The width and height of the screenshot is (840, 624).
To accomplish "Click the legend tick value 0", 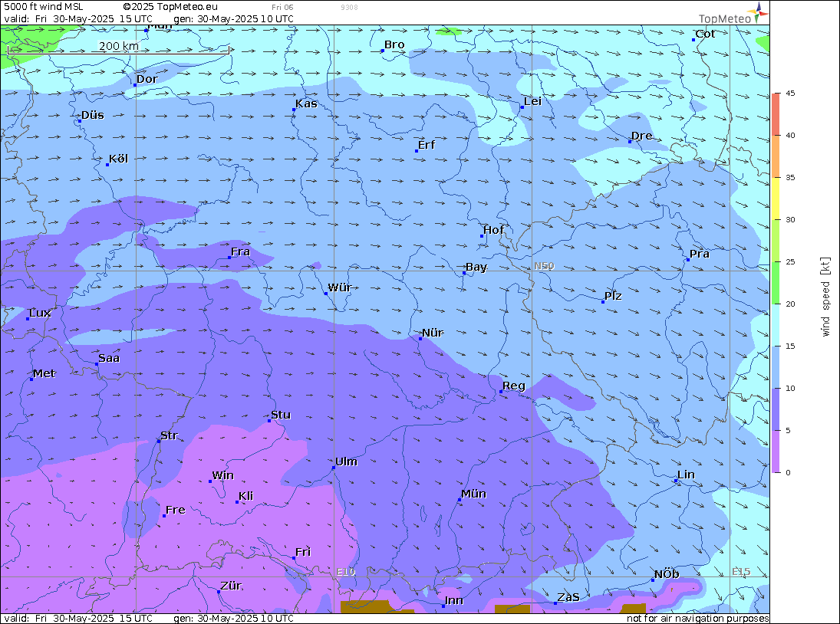I will tap(788, 472).
